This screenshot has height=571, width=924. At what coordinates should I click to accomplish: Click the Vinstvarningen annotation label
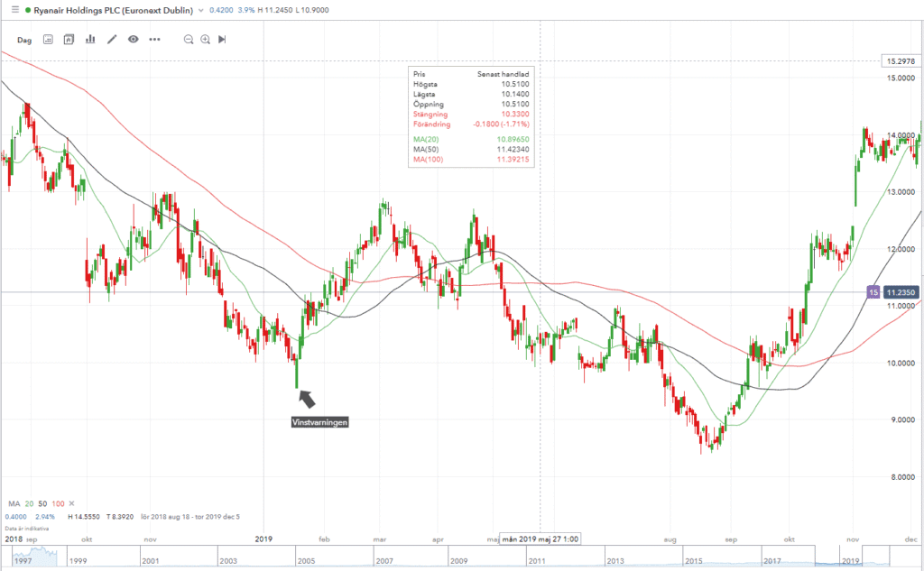pos(319,421)
